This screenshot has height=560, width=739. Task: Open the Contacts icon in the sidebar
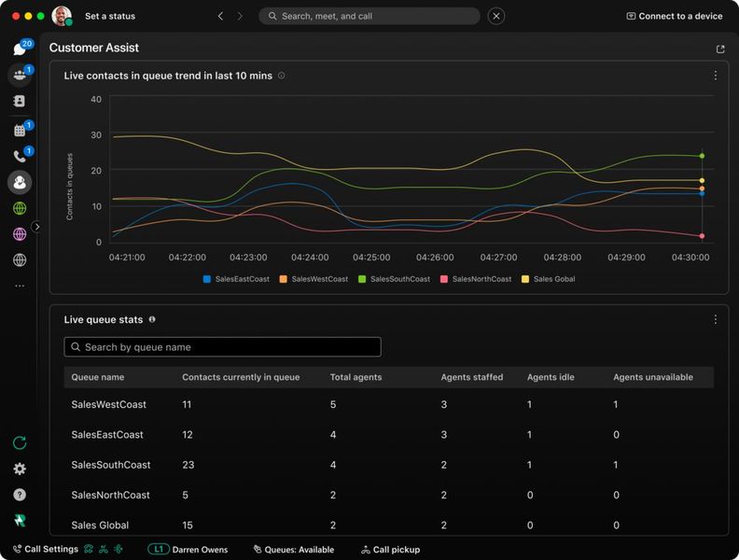(x=19, y=101)
